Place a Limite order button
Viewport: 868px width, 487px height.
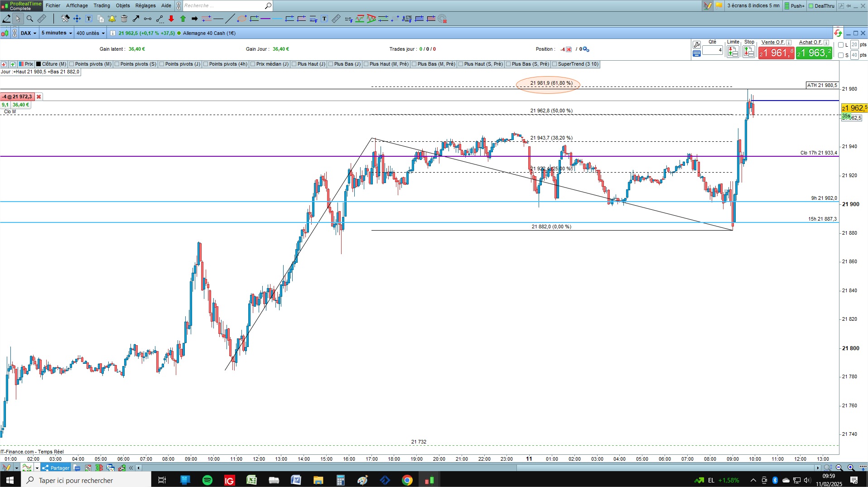point(733,52)
